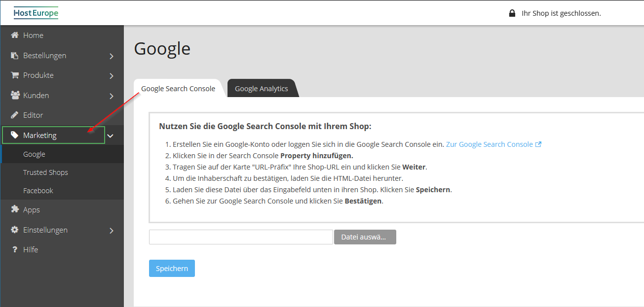Click the Bestellungen orders icon
The width and height of the screenshot is (644, 307).
pos(14,56)
